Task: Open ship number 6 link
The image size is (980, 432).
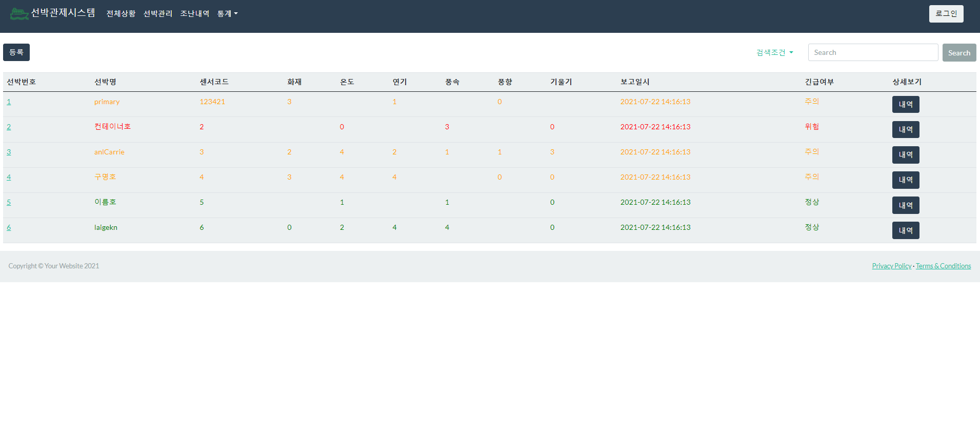Action: tap(9, 227)
